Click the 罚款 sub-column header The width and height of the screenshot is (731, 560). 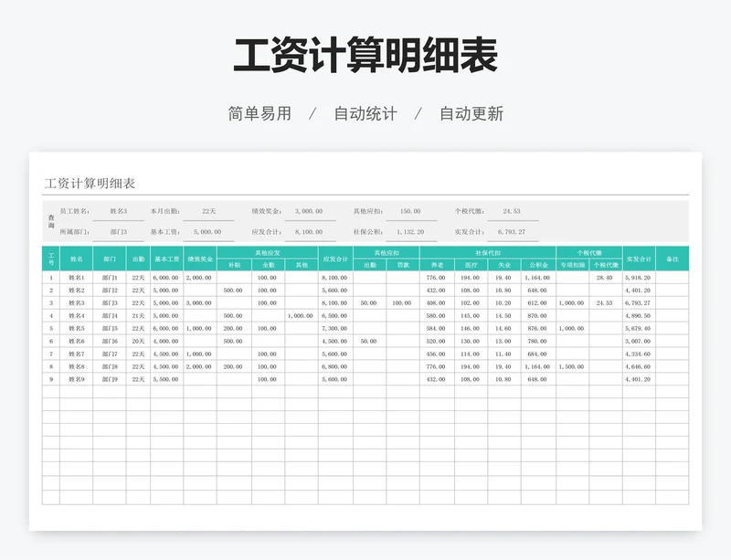[403, 265]
